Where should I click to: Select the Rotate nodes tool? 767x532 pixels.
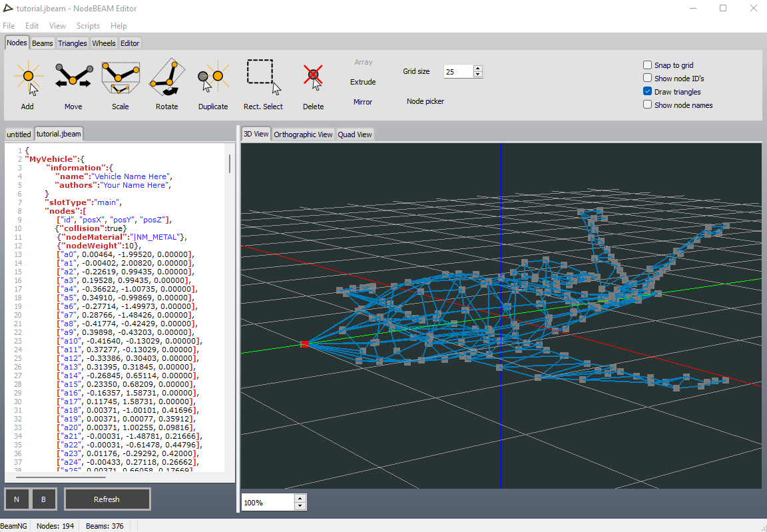167,85
